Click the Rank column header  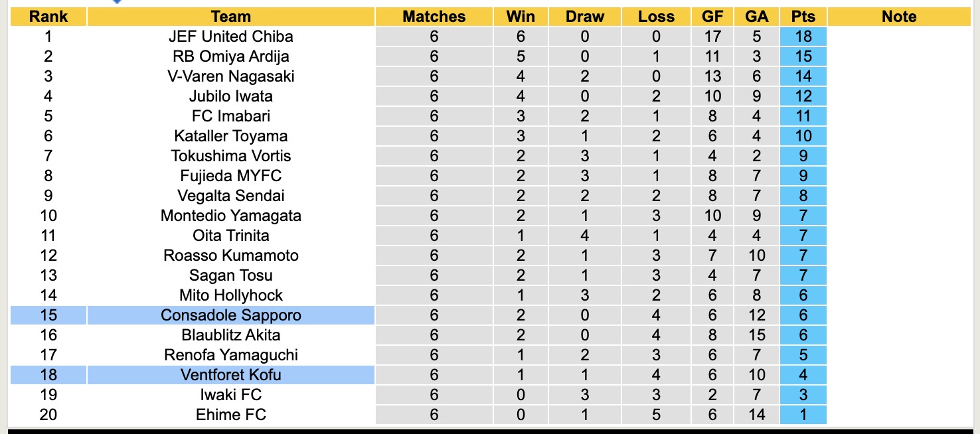[x=48, y=17]
